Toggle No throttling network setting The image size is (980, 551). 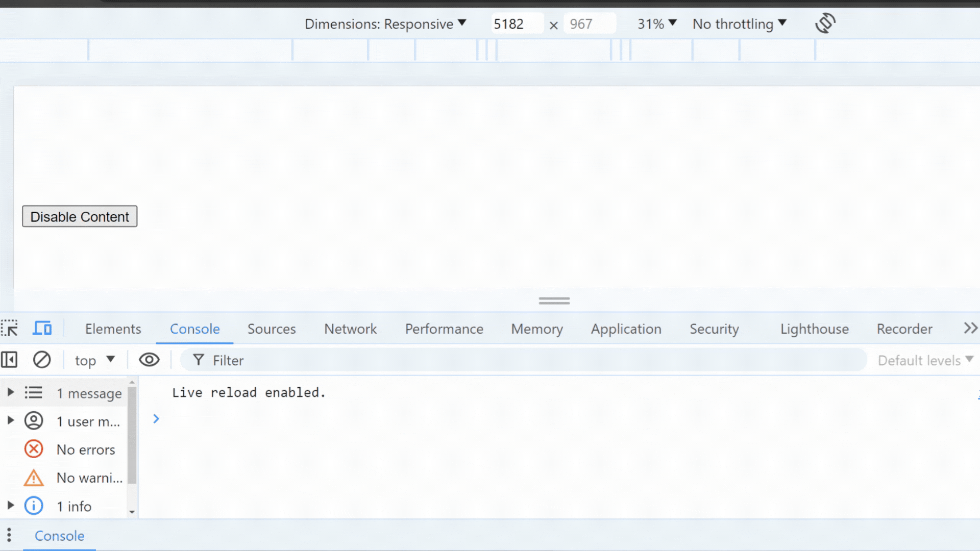tap(739, 23)
